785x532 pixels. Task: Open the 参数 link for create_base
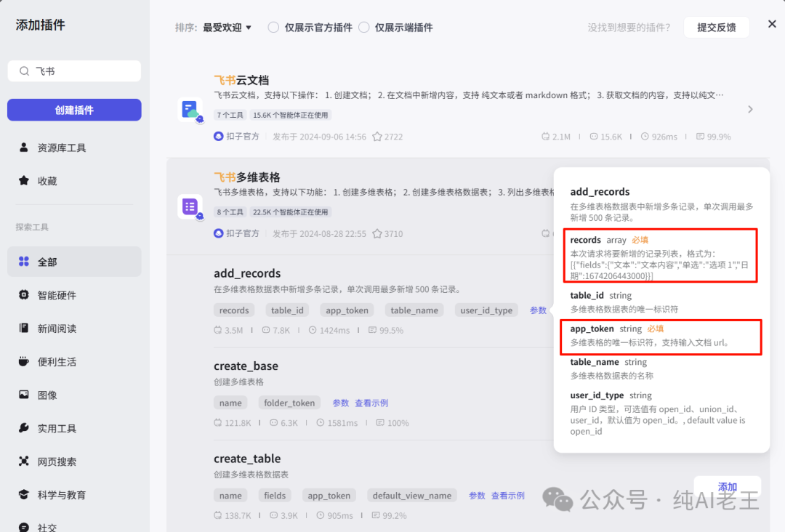click(340, 403)
